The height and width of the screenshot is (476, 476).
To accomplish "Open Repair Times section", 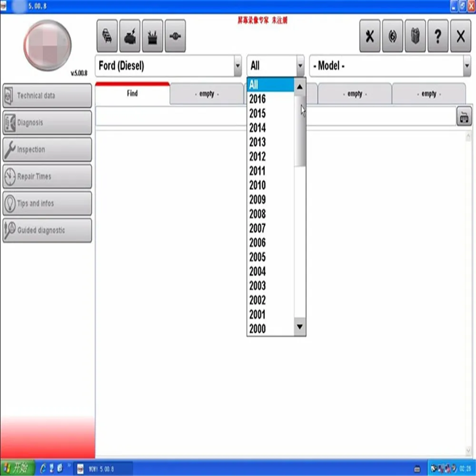I will (47, 177).
